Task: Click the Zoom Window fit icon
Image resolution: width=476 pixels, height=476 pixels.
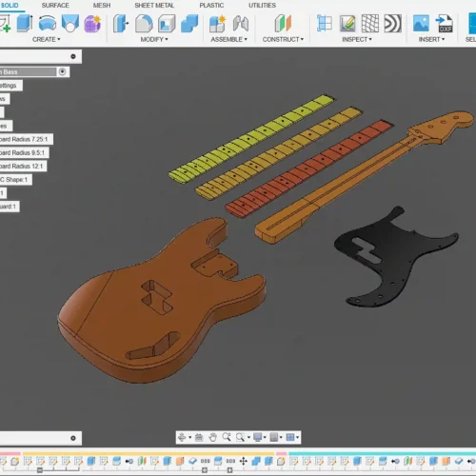Action: (x=240, y=437)
